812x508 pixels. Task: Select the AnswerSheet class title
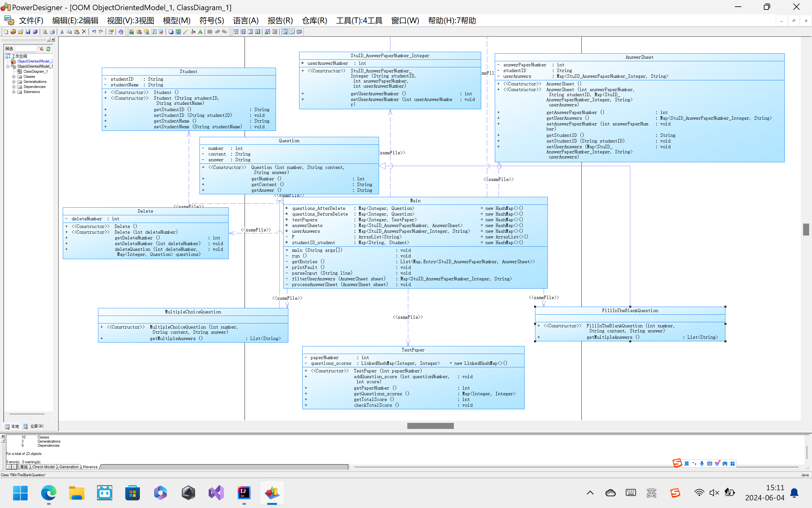pyautogui.click(x=639, y=57)
